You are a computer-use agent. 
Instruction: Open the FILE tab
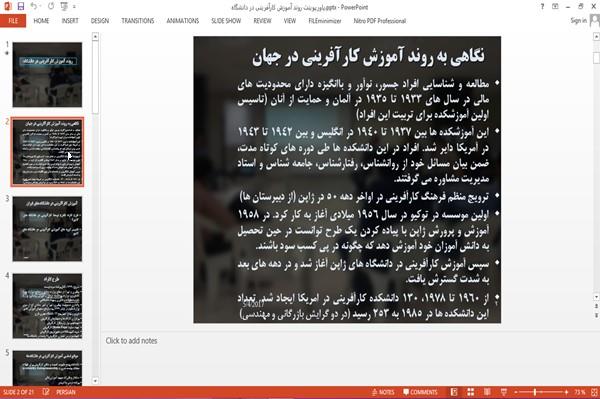13,21
